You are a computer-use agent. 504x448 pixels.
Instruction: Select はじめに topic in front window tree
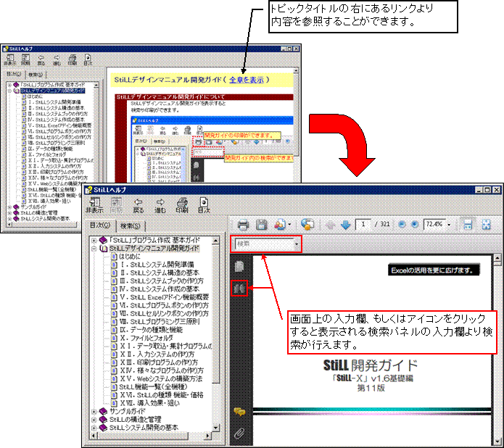[x=130, y=257]
